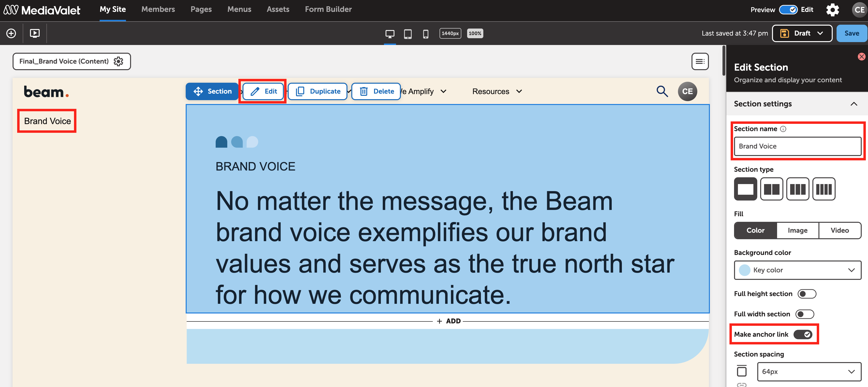Click the beam logo on the page
868x387 pixels.
pos(46,92)
